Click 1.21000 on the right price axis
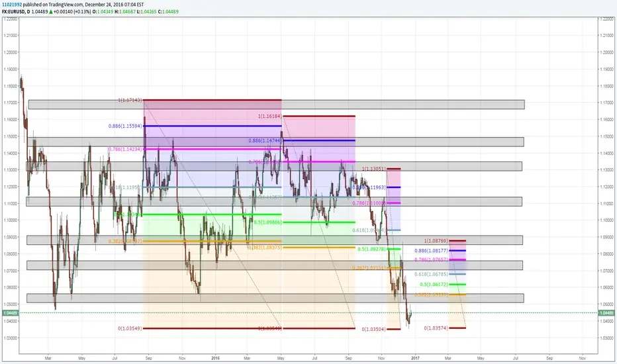The width and height of the screenshot is (617, 364). [x=606, y=36]
